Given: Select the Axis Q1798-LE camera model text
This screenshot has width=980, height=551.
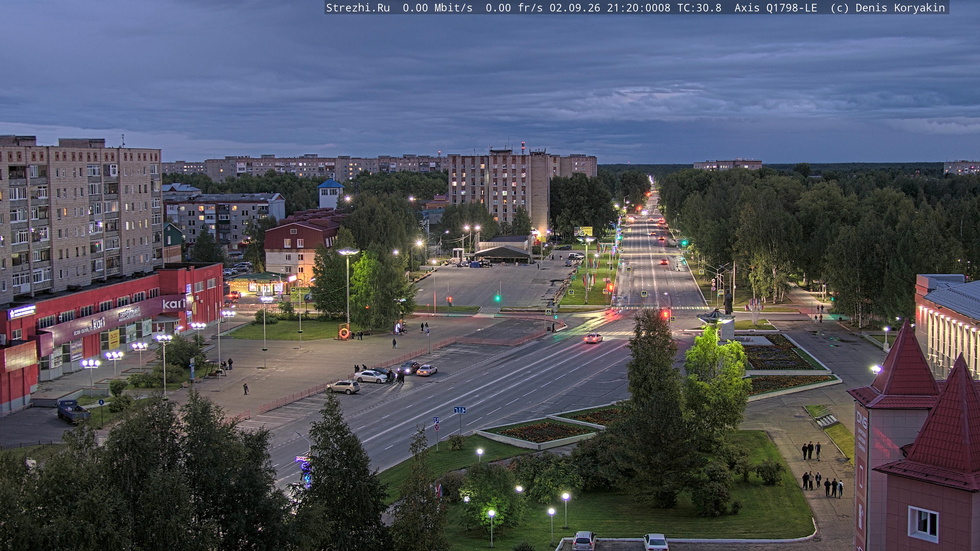Looking at the screenshot, I should coord(776,8).
